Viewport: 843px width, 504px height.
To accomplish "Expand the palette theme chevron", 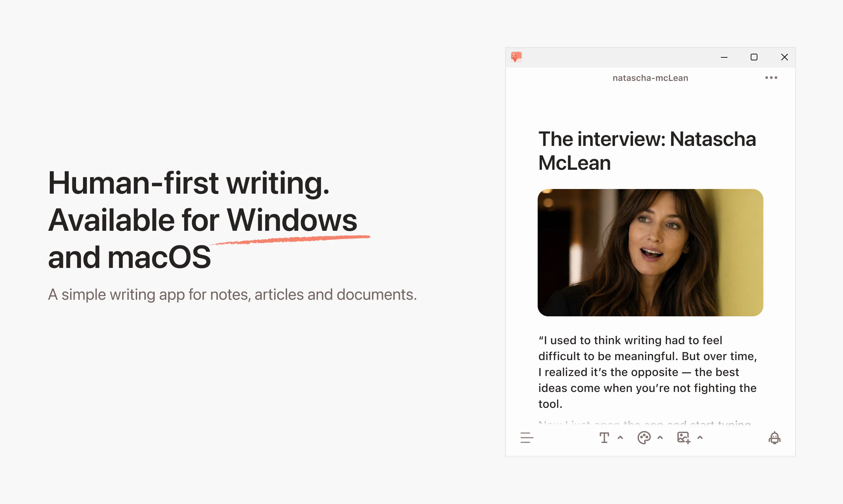I will click(x=660, y=438).
